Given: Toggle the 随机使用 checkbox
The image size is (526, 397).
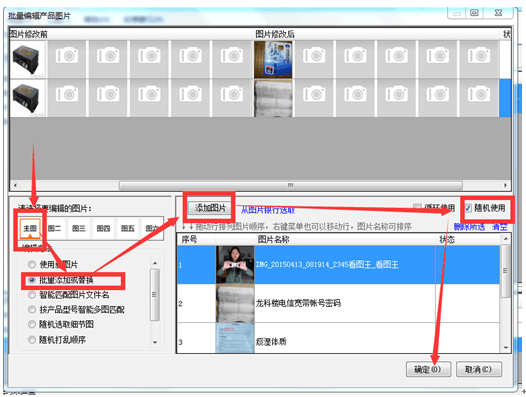Looking at the screenshot, I should click(468, 208).
